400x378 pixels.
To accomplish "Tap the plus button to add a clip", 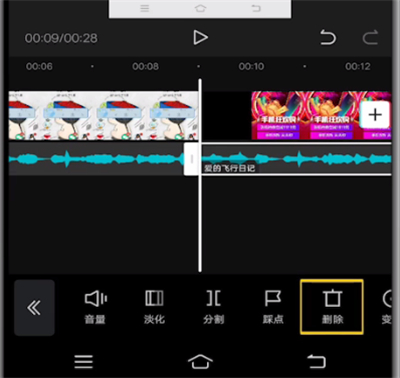I will click(x=375, y=115).
